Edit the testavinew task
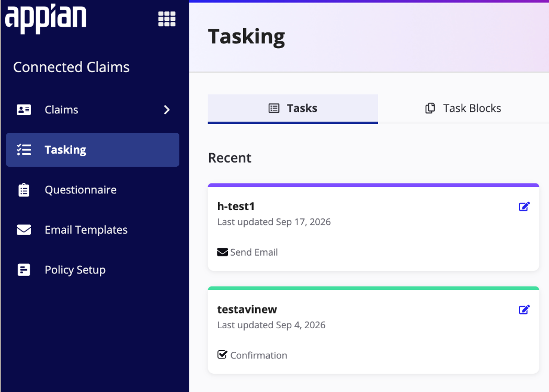Viewport: 549px width, 392px height. [x=524, y=309]
